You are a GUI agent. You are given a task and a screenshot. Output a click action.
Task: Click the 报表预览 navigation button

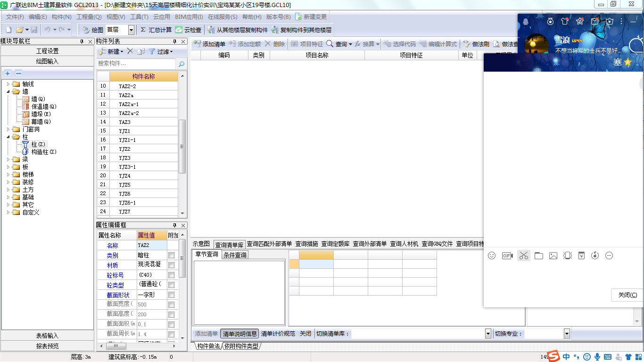click(x=48, y=346)
